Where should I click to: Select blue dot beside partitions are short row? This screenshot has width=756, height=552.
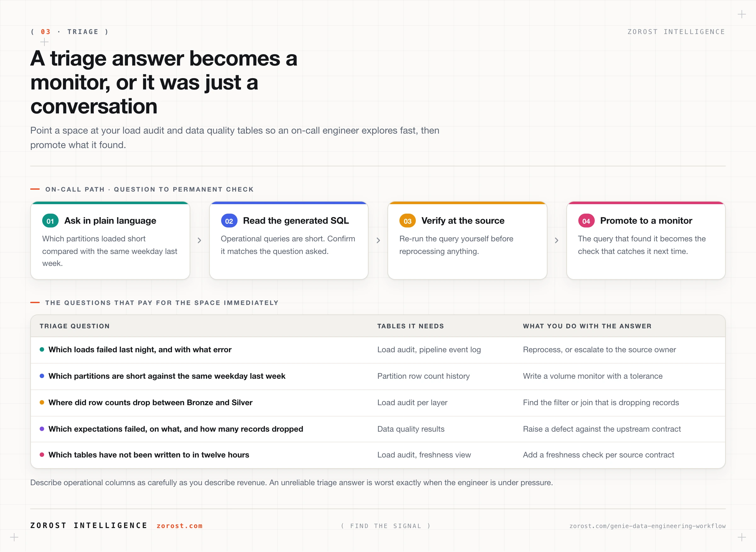42,376
